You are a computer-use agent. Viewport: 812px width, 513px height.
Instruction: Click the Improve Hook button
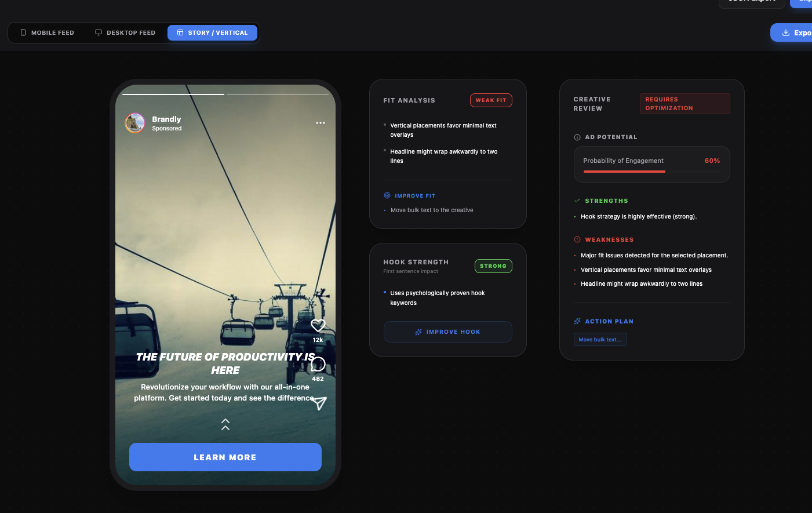point(448,332)
